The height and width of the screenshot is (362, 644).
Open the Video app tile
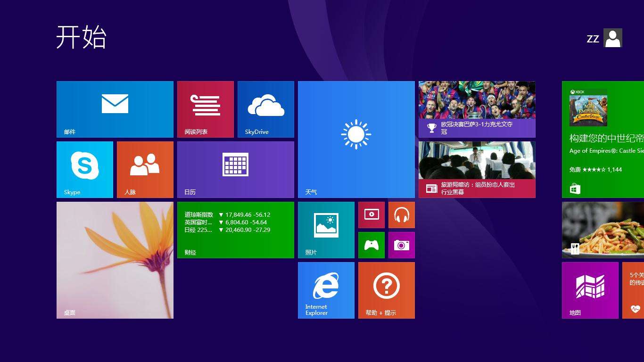pos(371,214)
